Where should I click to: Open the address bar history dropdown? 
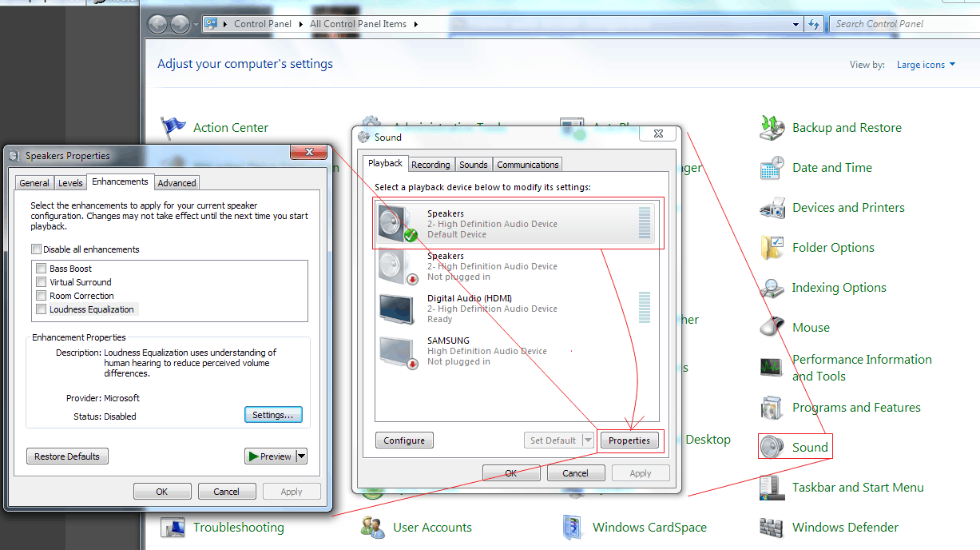pyautogui.click(x=796, y=24)
